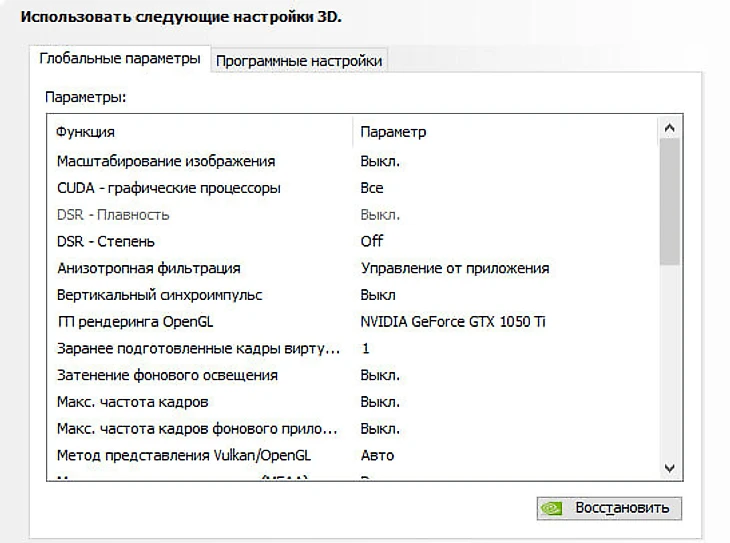Open the DSR - Степень Off value
The height and width of the screenshot is (543, 730).
372,242
